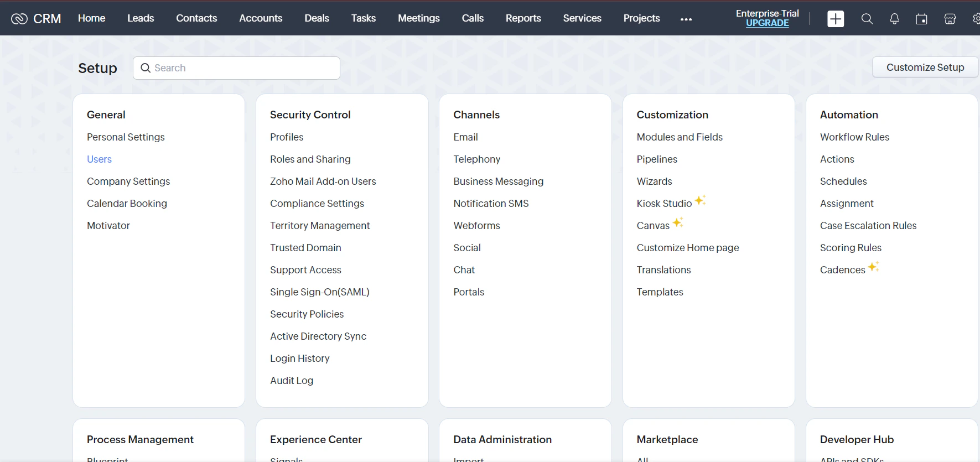Image resolution: width=980 pixels, height=462 pixels.
Task: Open Notification SMS settings
Action: click(491, 204)
